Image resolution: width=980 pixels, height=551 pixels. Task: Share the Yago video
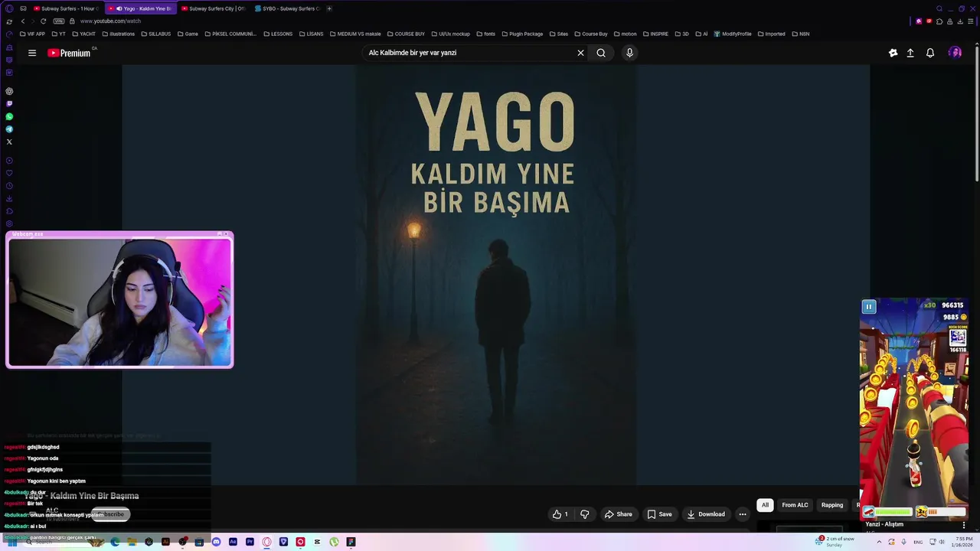click(x=619, y=514)
